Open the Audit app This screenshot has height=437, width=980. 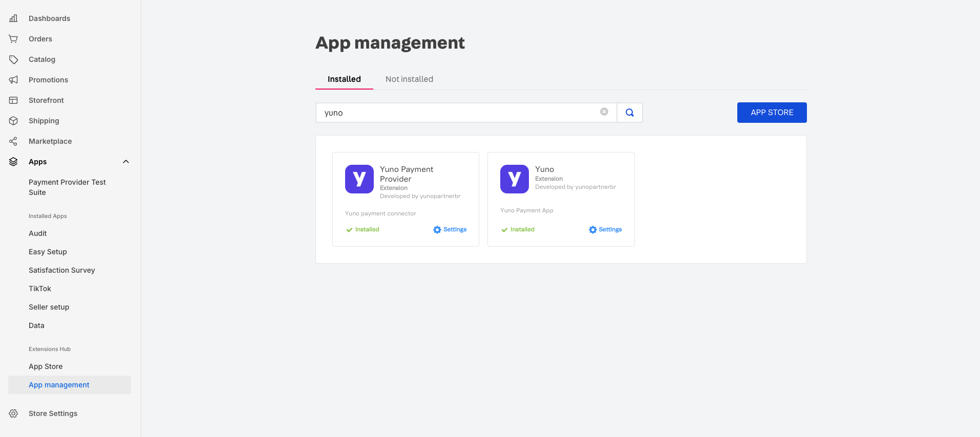[38, 233]
